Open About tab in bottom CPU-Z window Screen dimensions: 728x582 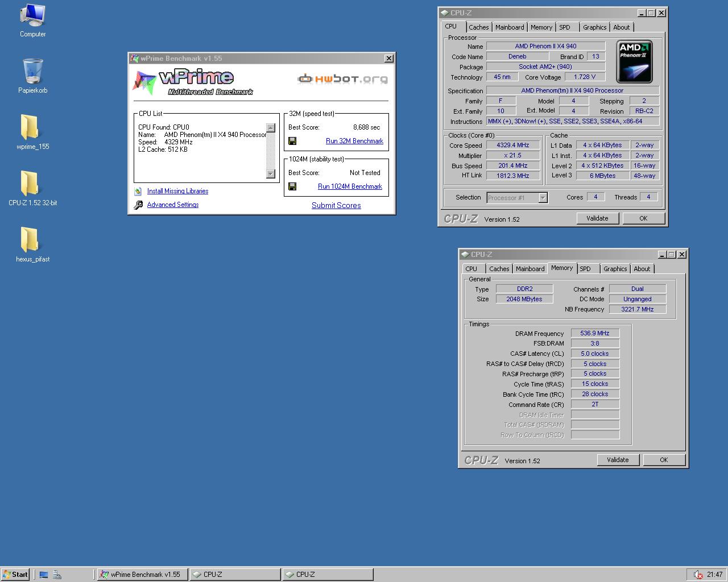642,269
